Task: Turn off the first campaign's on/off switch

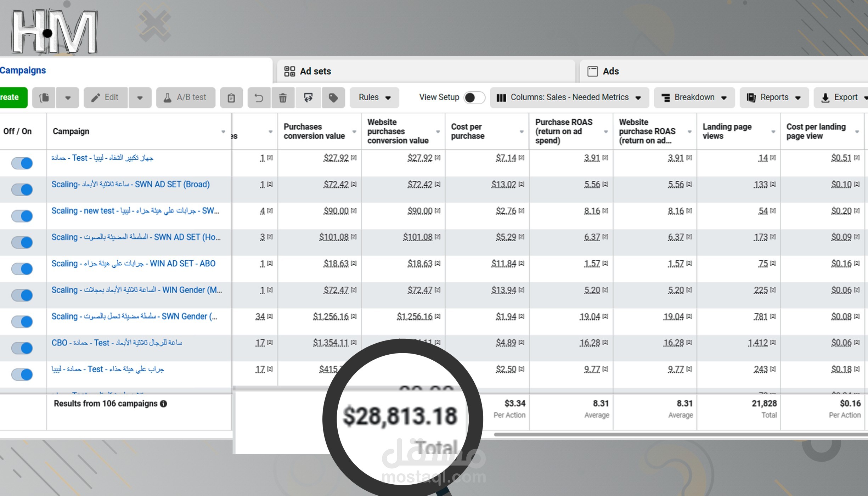Action: (22, 163)
